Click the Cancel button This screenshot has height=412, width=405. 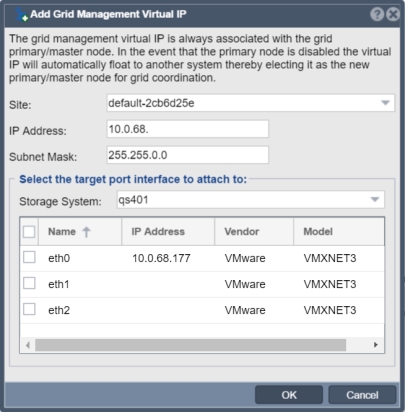click(362, 395)
